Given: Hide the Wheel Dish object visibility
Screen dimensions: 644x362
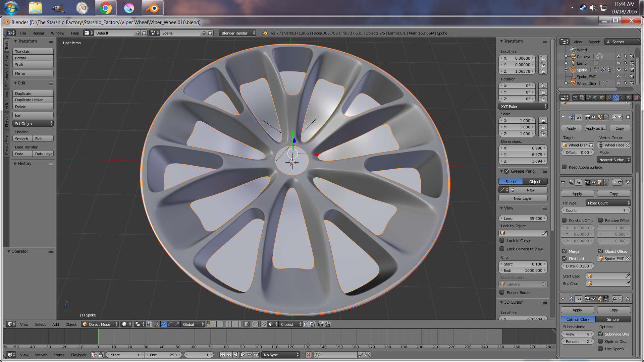Looking at the screenshot, I should coord(619,83).
